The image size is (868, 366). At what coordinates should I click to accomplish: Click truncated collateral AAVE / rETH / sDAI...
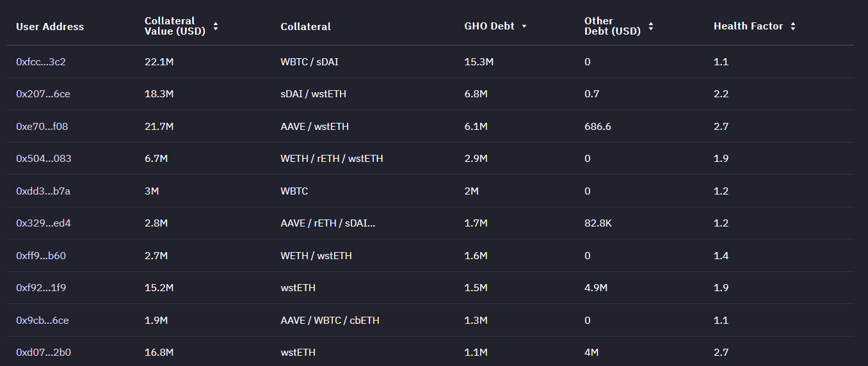[x=328, y=223]
